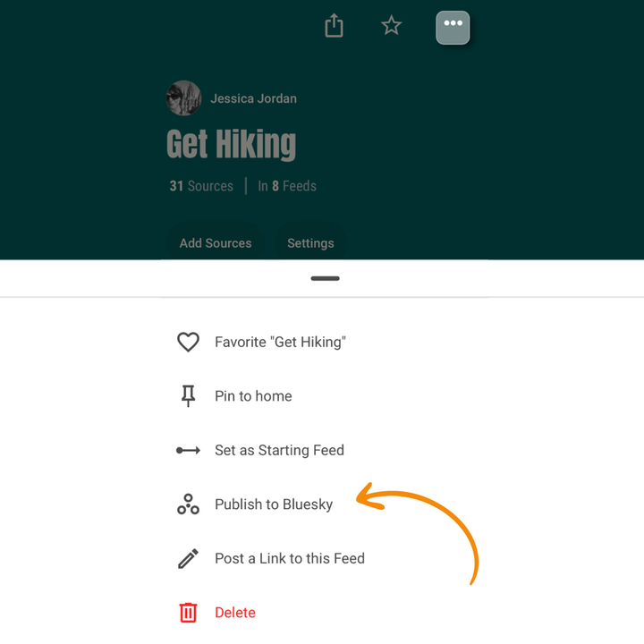
Task: Click the starting feed arrow icon
Action: coord(188,450)
